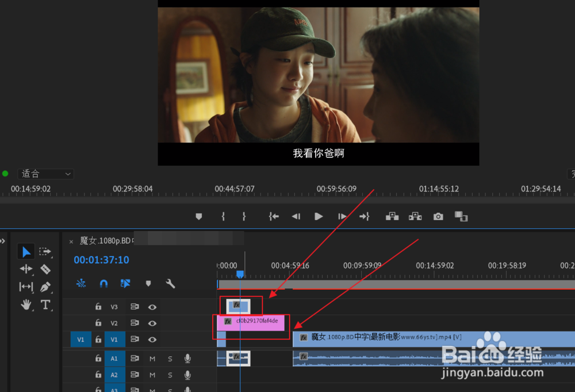Screen dimensions: 575x392
Task: Toggle A1 track targeting
Action: [x=114, y=359]
